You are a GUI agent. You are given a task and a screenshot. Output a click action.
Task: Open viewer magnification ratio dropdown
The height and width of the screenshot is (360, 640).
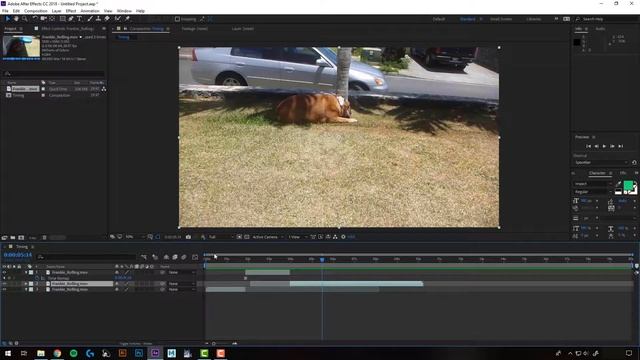tap(135, 237)
